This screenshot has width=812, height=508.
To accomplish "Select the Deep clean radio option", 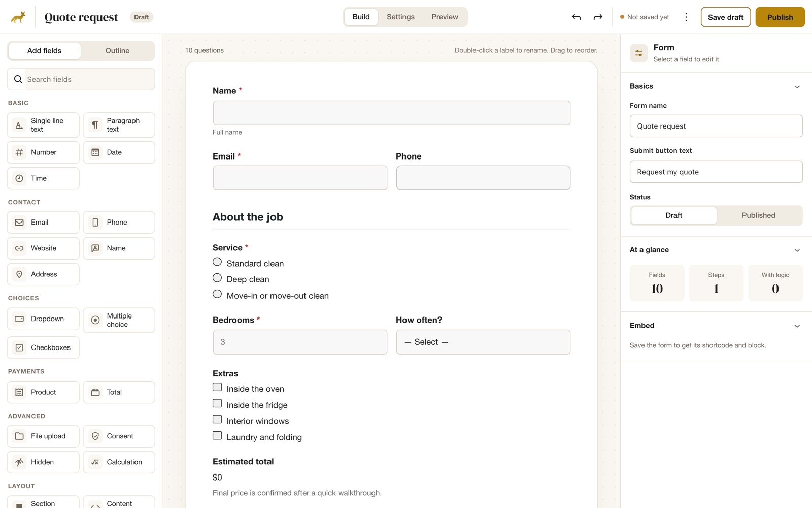I will (217, 278).
